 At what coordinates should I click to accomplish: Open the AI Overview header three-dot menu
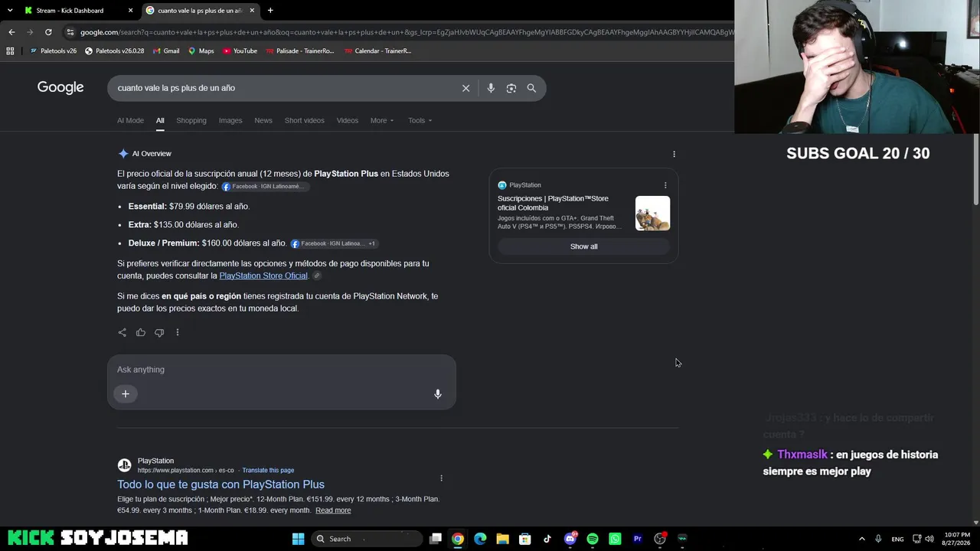click(x=674, y=154)
